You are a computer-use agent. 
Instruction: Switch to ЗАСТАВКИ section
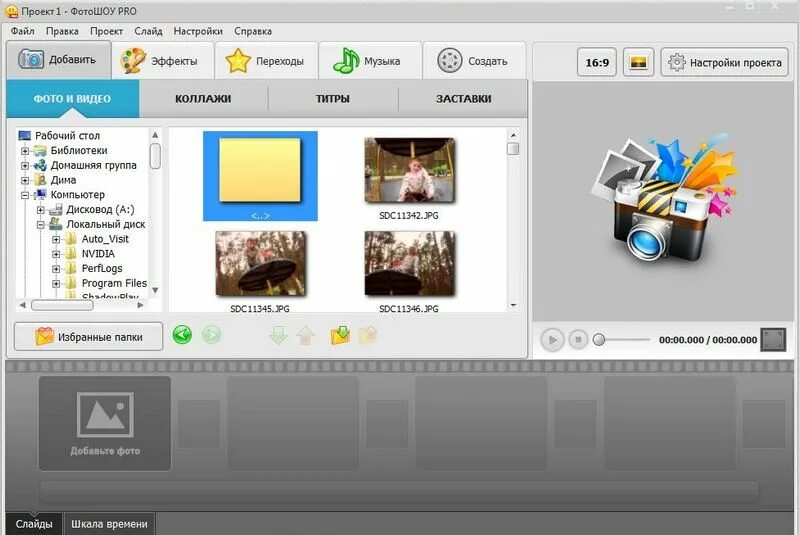(463, 98)
